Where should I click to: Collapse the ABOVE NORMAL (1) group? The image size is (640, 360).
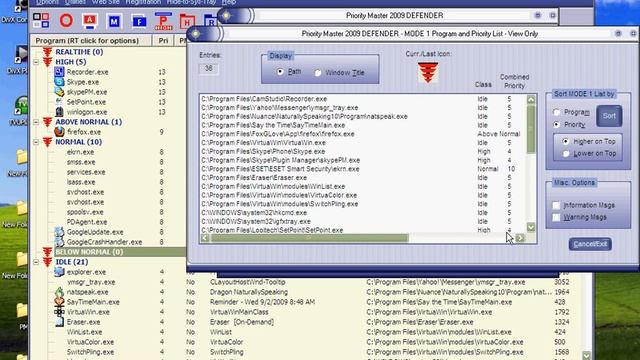pyautogui.click(x=36, y=122)
